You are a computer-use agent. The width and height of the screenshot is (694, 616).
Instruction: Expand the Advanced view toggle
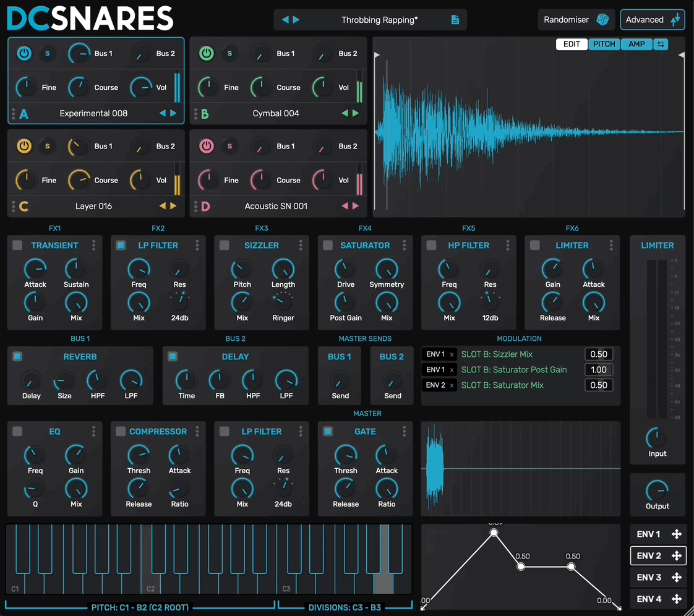(653, 20)
